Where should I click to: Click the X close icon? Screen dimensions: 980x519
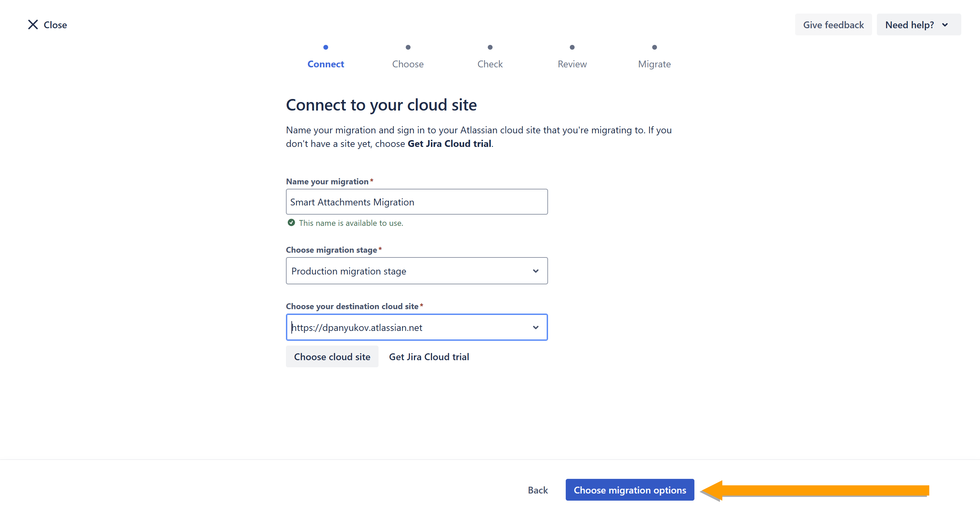tap(33, 25)
